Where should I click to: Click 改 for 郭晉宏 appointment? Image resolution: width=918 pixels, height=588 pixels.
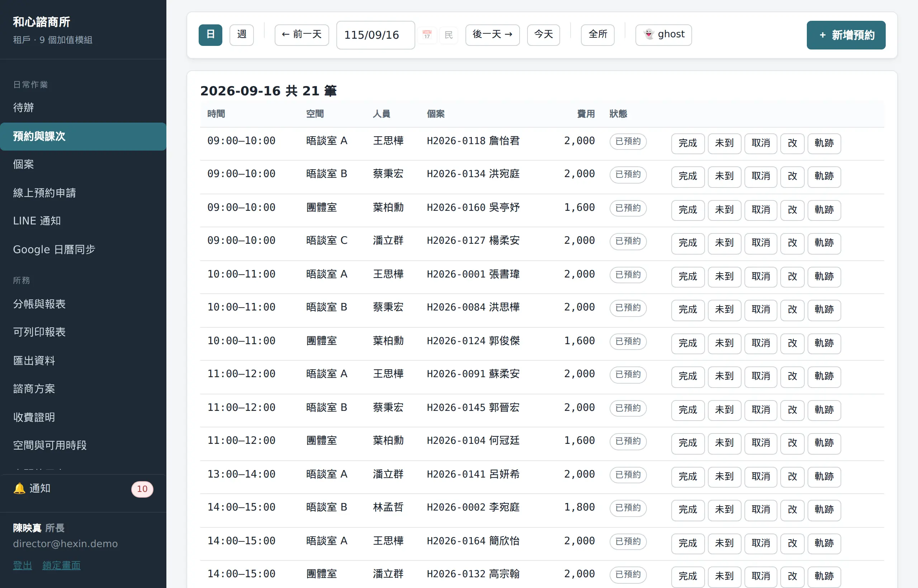pos(792,410)
